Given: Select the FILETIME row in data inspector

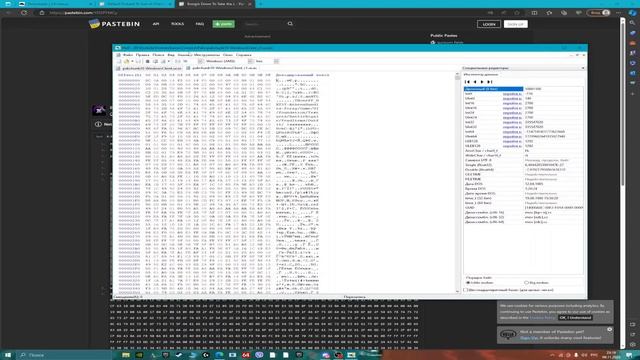Looking at the screenshot, I should pos(524,179).
